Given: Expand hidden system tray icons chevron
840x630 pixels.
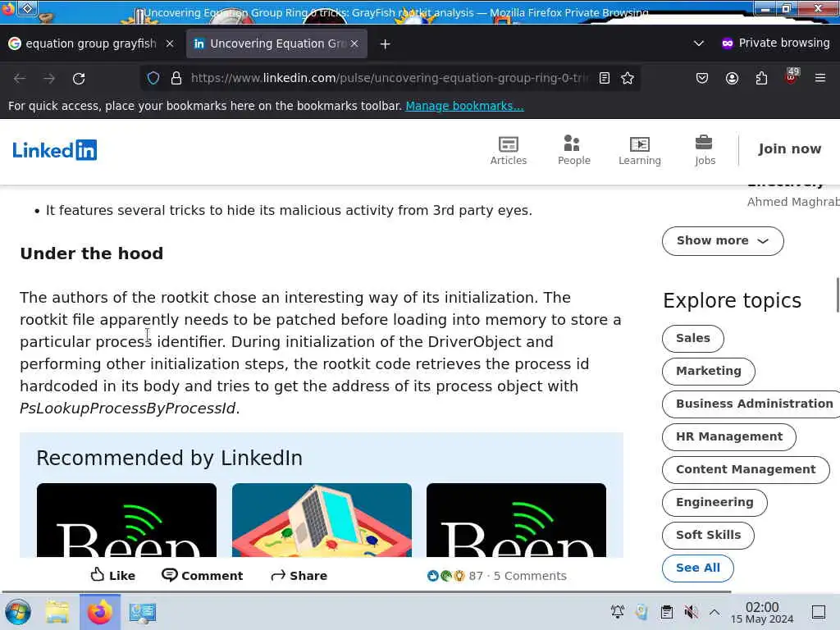Looking at the screenshot, I should tap(714, 612).
